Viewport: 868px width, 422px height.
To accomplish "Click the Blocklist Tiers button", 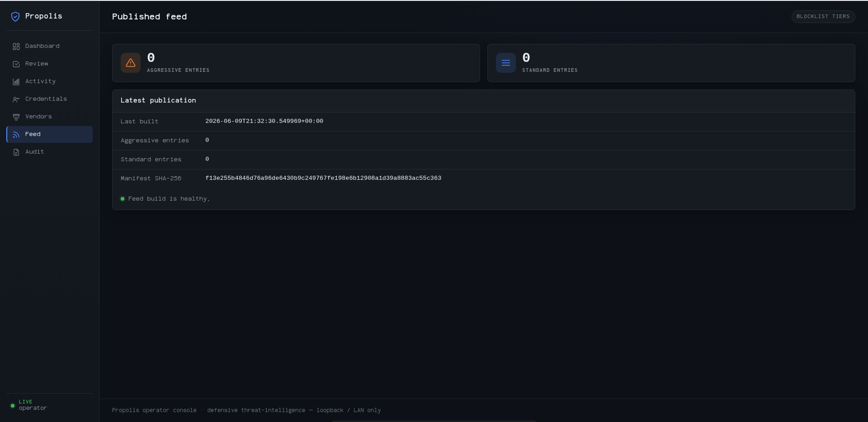I will click(823, 17).
